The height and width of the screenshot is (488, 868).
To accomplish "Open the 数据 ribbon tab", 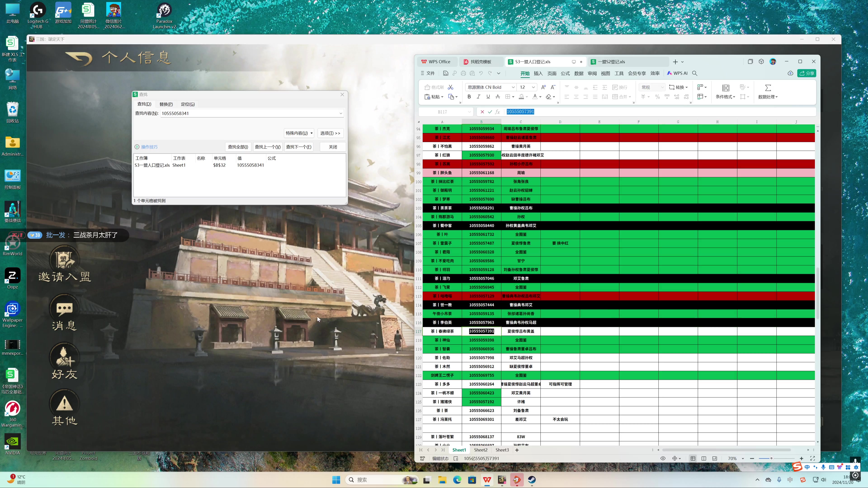I will [579, 73].
